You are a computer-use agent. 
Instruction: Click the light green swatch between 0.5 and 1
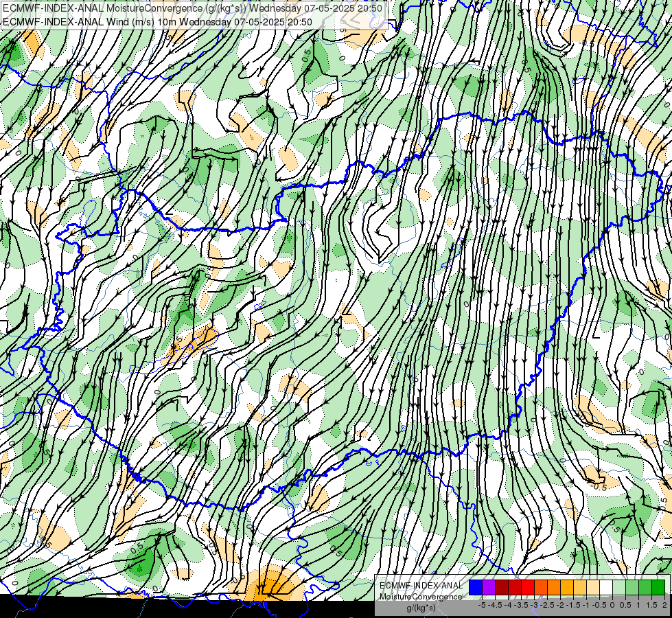[x=632, y=587]
